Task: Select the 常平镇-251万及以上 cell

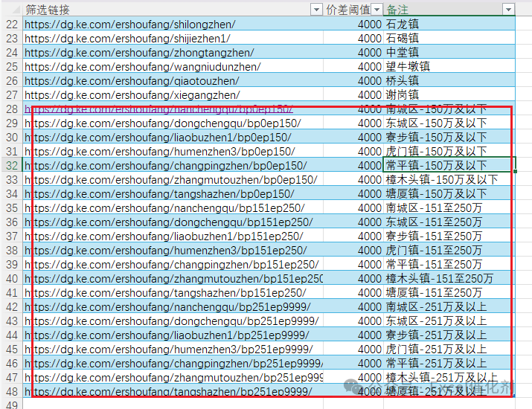Action: point(449,363)
